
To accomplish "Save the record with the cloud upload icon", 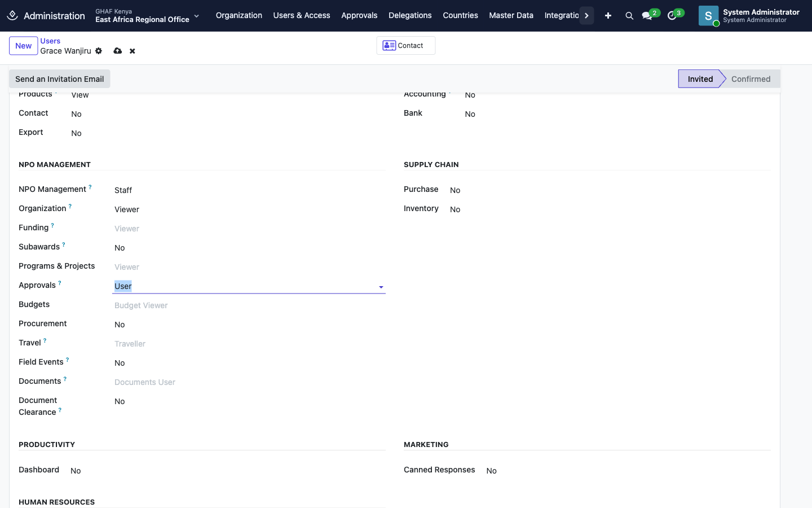I will (117, 51).
